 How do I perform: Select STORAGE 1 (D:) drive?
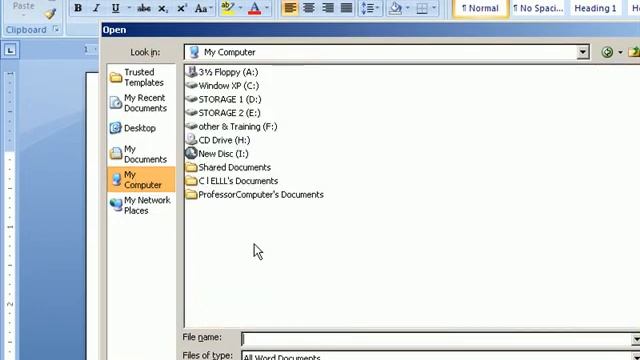coord(223,99)
